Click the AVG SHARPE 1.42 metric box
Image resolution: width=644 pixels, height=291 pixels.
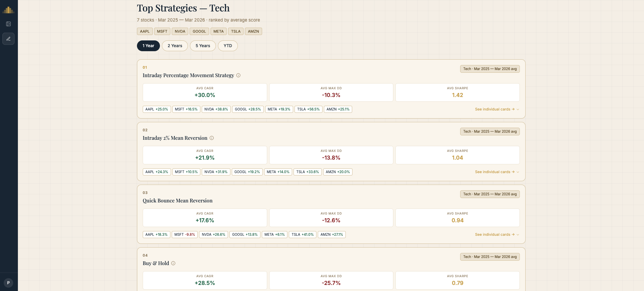coord(457,92)
